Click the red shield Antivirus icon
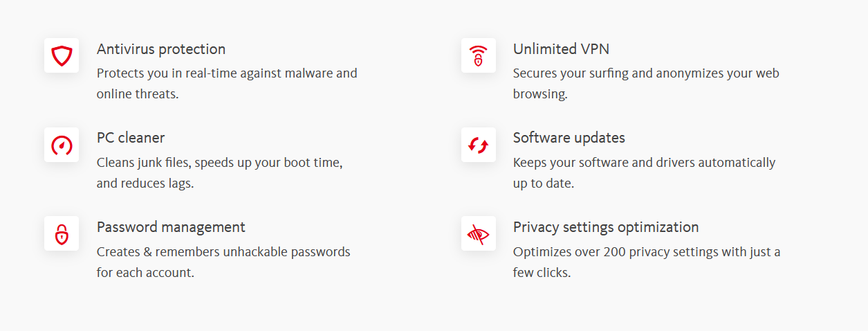 [62, 55]
